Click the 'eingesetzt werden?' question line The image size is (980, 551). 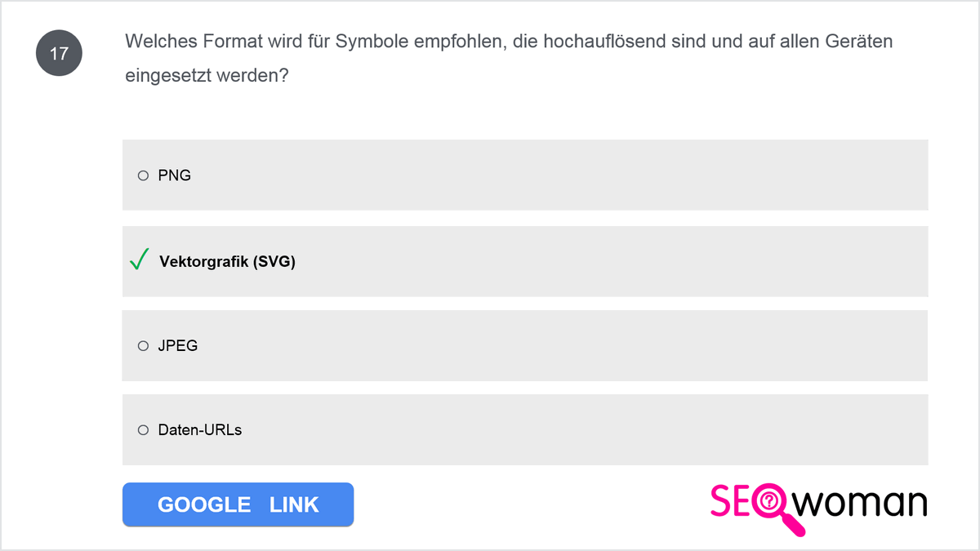pyautogui.click(x=209, y=76)
